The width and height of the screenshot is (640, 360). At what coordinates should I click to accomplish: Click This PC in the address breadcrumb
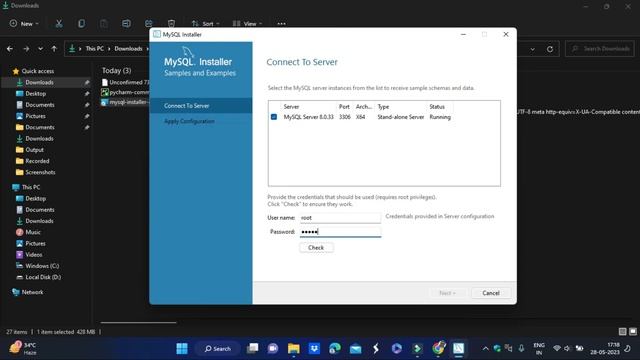click(94, 49)
